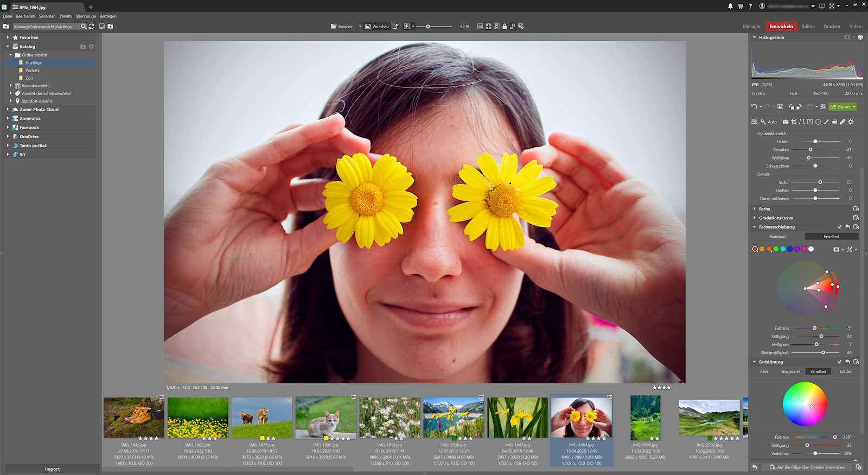Viewport: 868px width, 475px height.
Task: Click the zoom lock padlock icon
Action: tap(505, 27)
